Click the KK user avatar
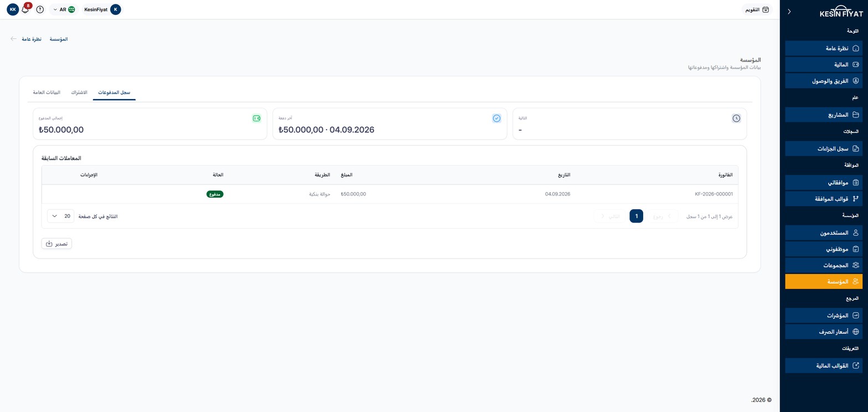This screenshot has height=412, width=868. [13, 9]
